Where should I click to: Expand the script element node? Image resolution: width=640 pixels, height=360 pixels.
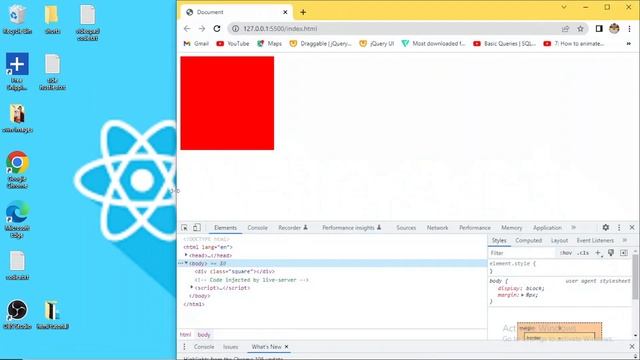191,288
